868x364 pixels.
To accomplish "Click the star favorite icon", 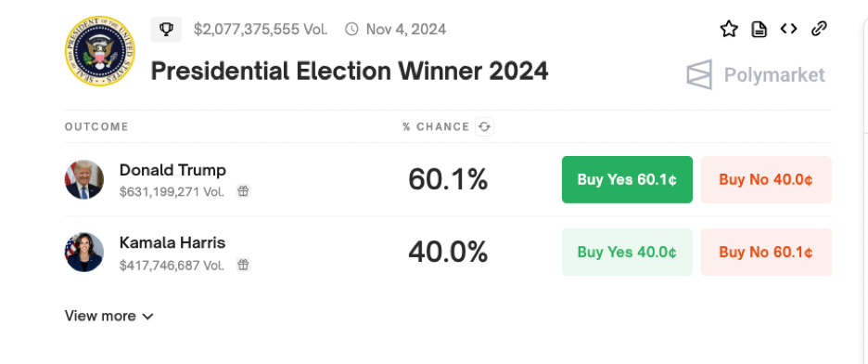I will [x=729, y=29].
